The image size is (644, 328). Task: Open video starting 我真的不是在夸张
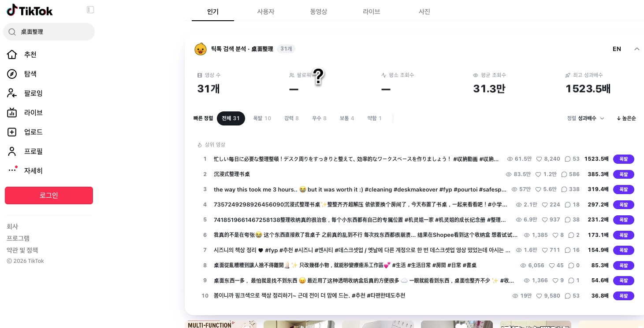tap(366, 235)
